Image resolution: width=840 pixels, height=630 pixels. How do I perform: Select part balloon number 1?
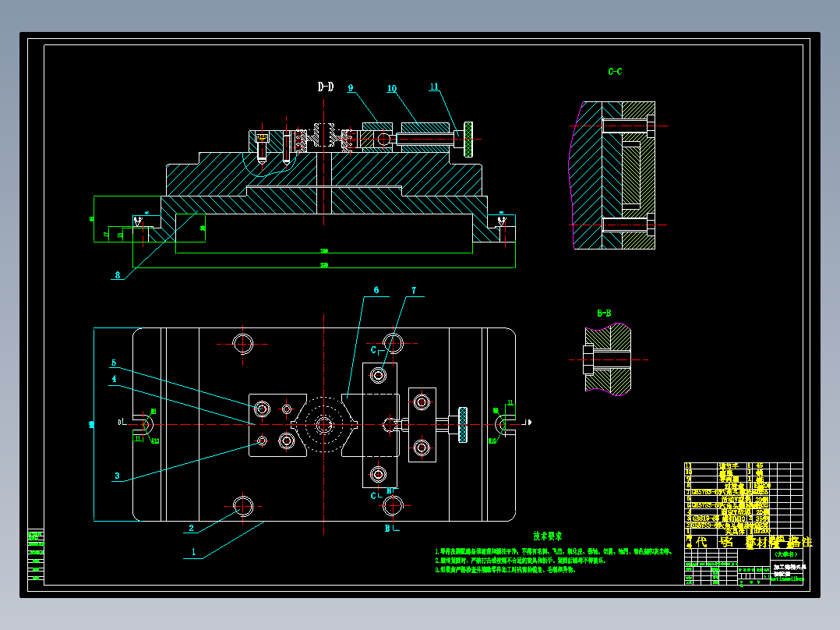click(x=193, y=552)
